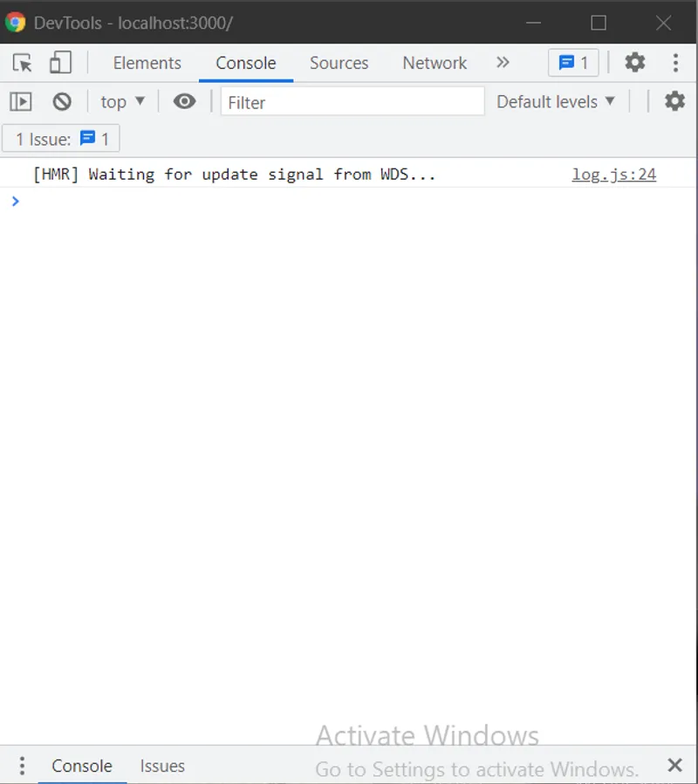Open the customize DevTools three-dot menu
Image resolution: width=698 pixels, height=784 pixels.
(x=676, y=62)
